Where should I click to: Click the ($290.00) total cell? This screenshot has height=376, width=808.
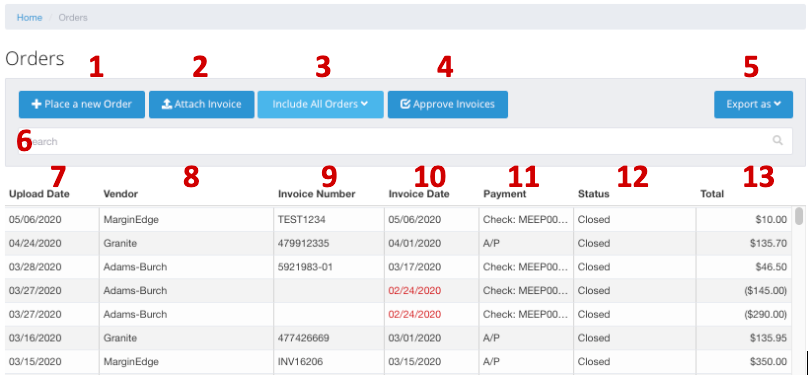click(765, 314)
